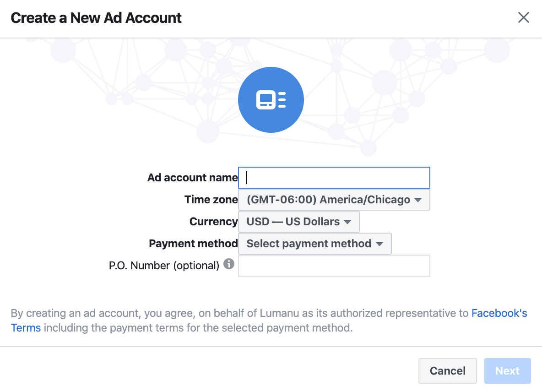This screenshot has height=392, width=542.
Task: Click the Time zone label
Action: [211, 200]
